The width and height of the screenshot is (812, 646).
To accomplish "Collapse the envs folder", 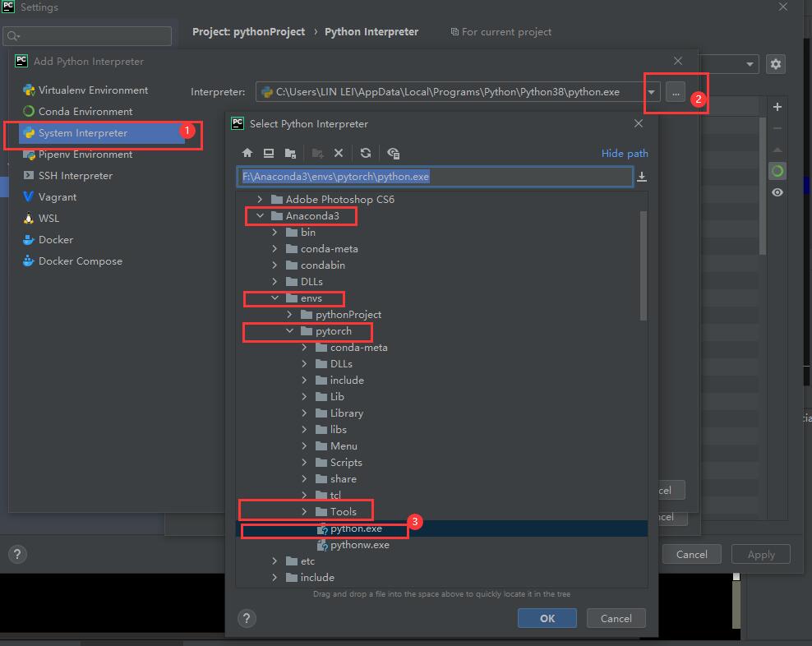I will coord(275,298).
